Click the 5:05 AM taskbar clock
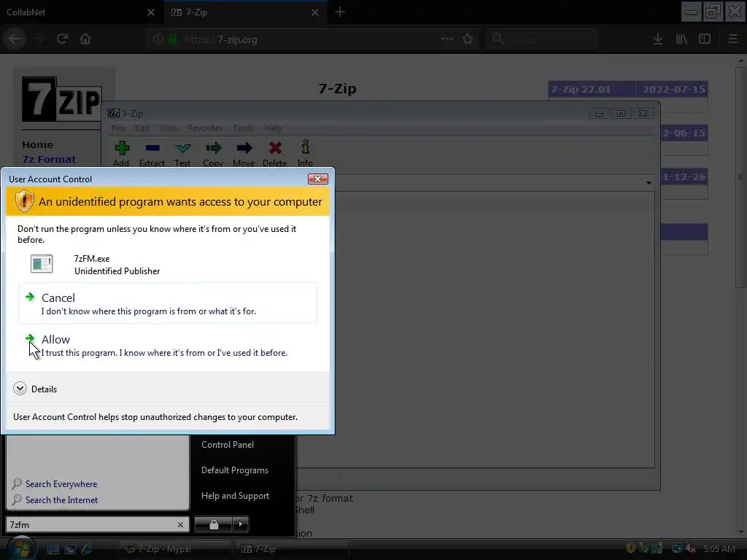 pos(719,548)
